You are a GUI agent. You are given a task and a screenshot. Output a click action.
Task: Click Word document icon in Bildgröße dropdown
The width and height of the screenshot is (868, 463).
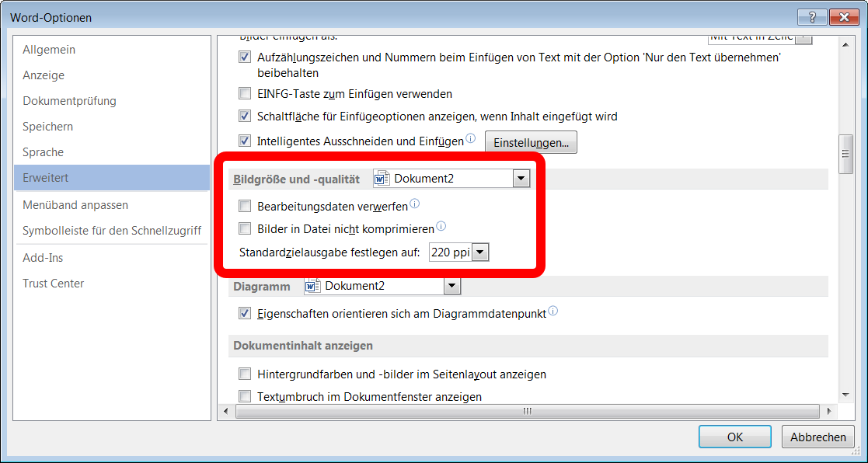point(382,179)
